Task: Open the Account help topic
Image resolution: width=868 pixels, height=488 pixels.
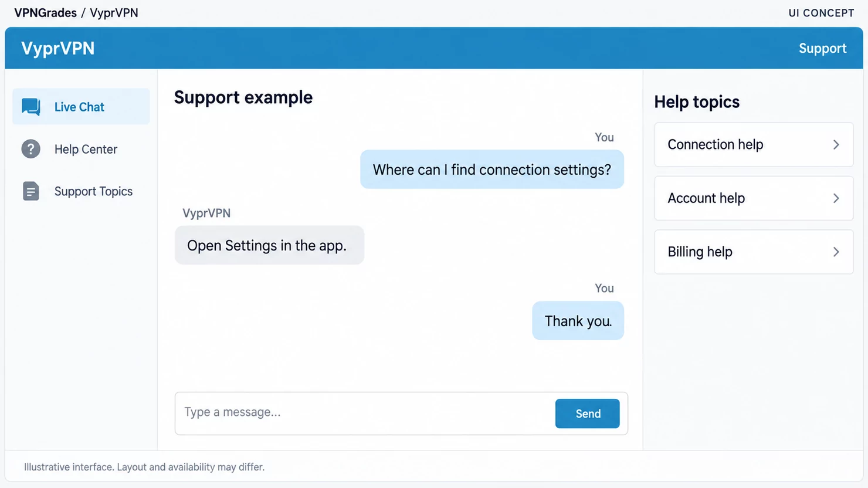Action: (754, 198)
